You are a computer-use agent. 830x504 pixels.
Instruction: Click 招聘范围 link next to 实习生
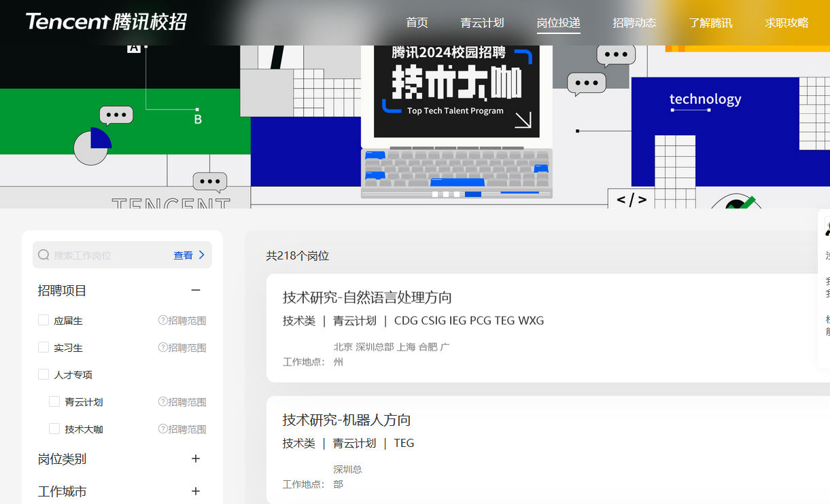(x=187, y=348)
